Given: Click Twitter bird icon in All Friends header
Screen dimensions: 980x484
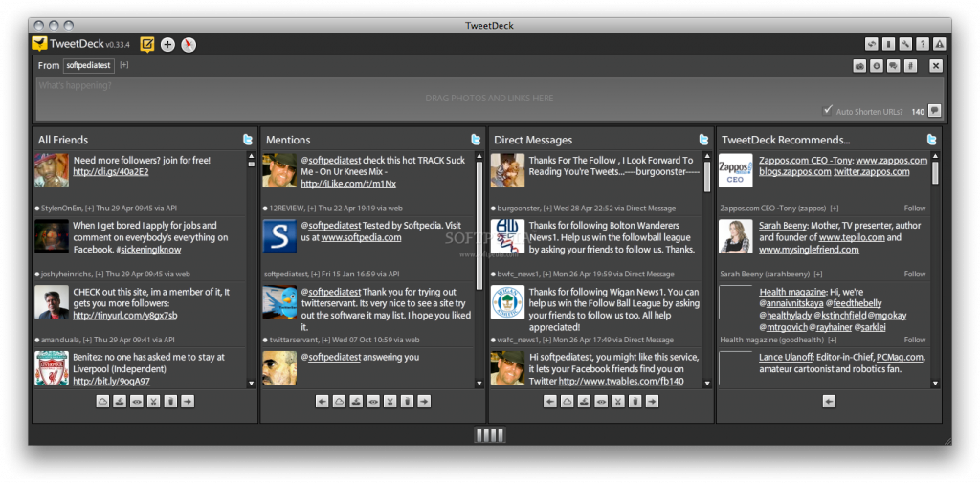Looking at the screenshot, I should [248, 140].
